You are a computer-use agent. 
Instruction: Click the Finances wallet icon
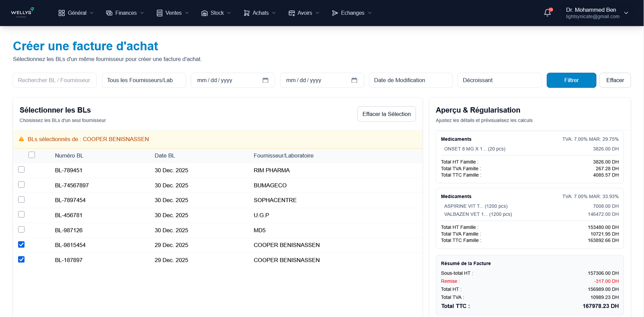(109, 13)
